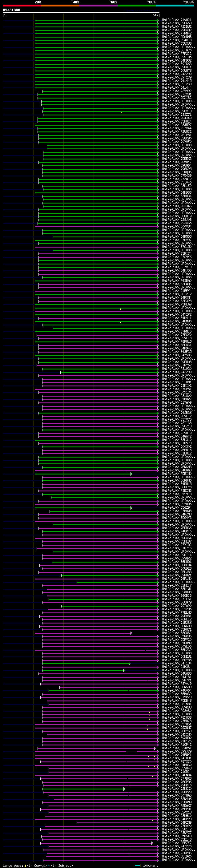Select hit UniRef100_Q41444
The image size is (197, 868).
click(176, 88)
